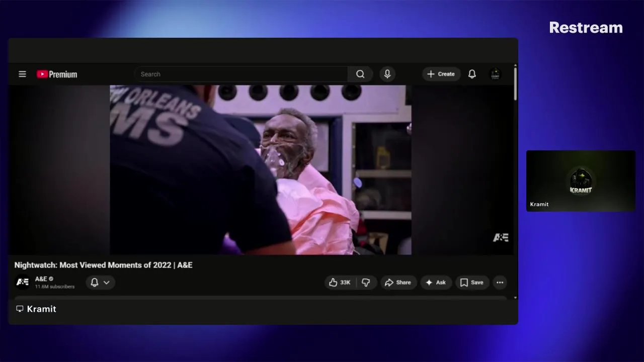Open the YouTube hamburger guide menu
The image size is (644, 362).
tap(22, 74)
